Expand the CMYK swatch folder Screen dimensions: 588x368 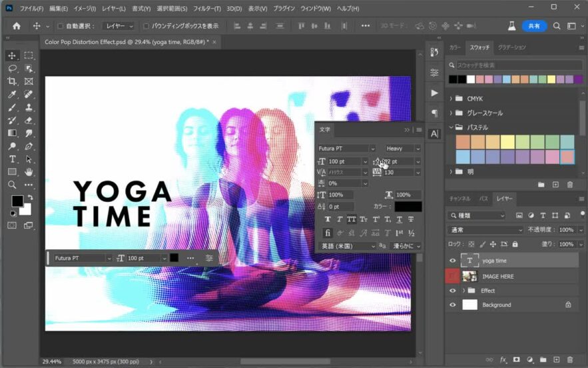[451, 99]
